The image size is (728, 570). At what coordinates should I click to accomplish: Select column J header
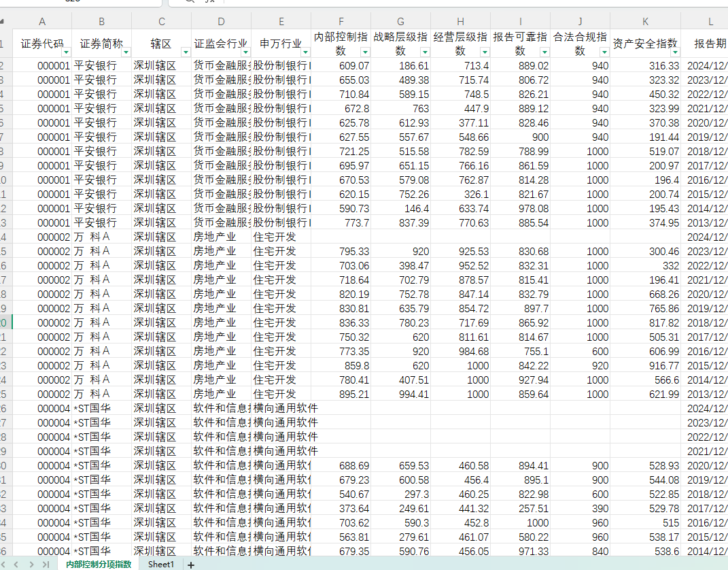pyautogui.click(x=580, y=21)
